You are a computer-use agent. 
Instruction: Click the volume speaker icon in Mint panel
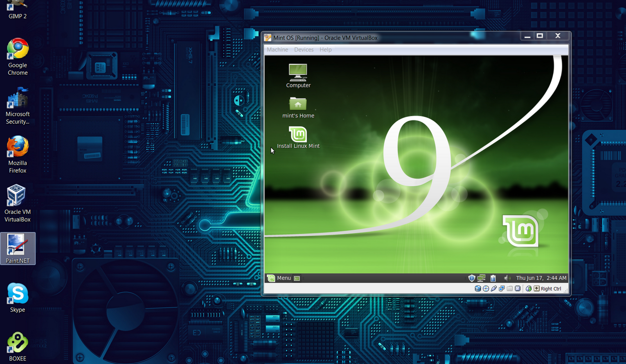(x=507, y=278)
